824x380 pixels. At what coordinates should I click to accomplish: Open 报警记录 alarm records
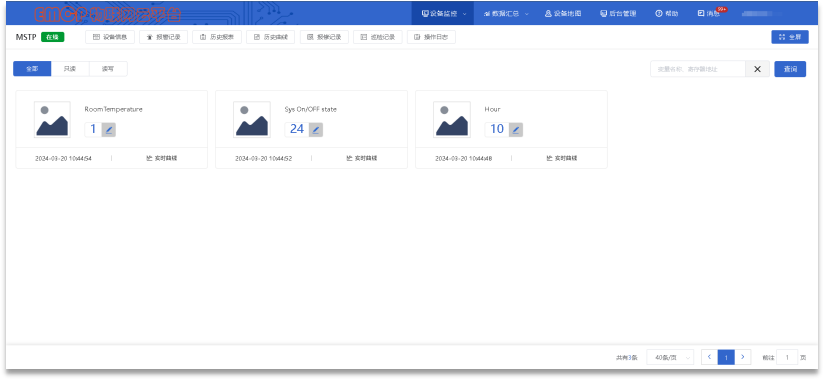pos(163,37)
